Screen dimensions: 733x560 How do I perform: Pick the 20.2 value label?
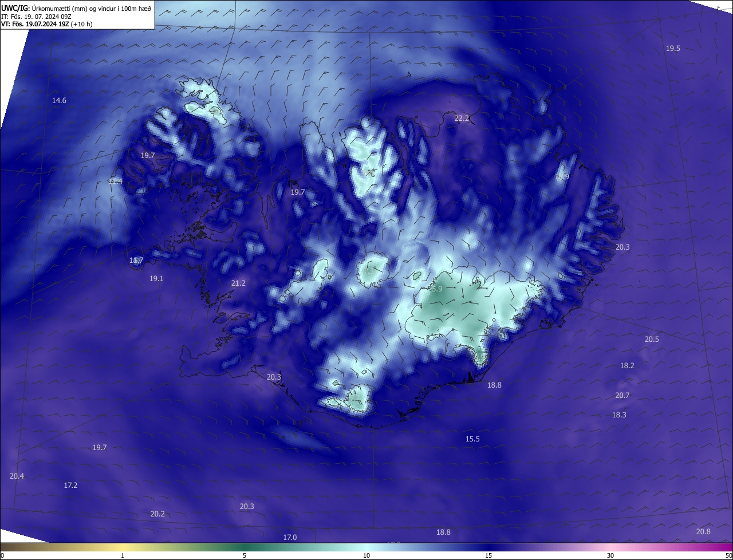157,514
